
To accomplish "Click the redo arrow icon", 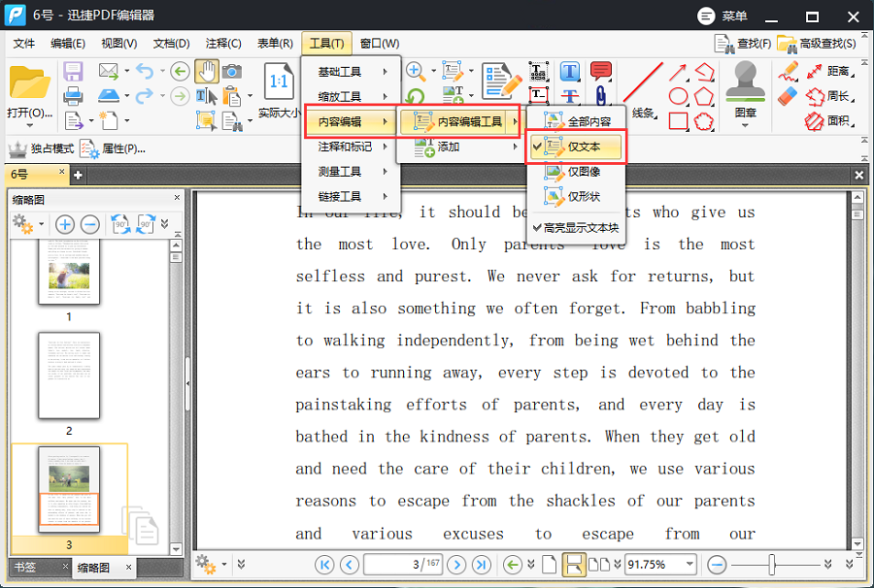I will [145, 96].
